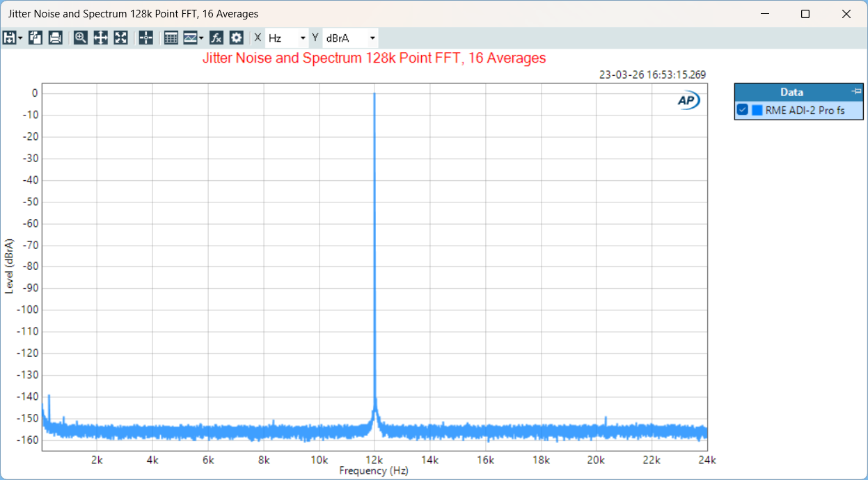Image resolution: width=868 pixels, height=480 pixels.
Task: Select the zoom tool
Action: tap(79, 38)
